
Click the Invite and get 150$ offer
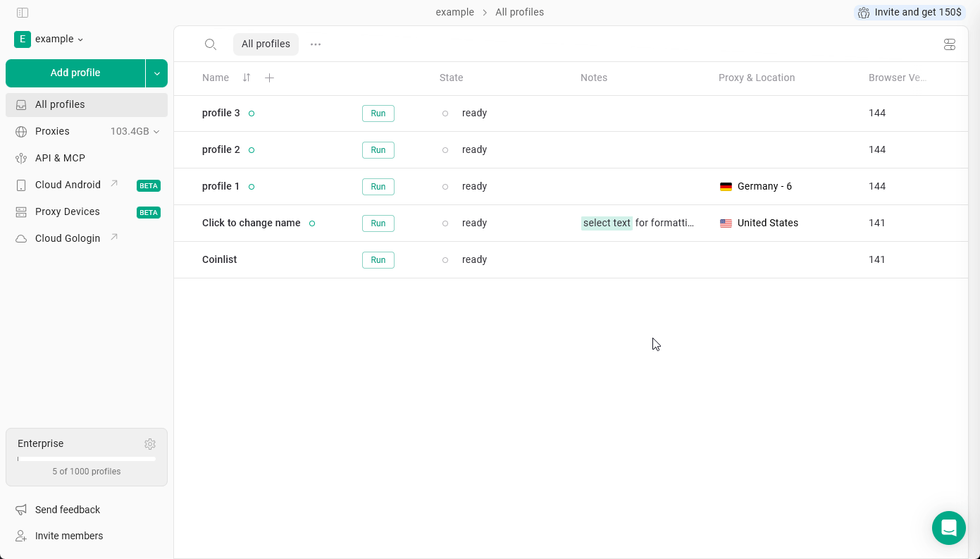909,12
